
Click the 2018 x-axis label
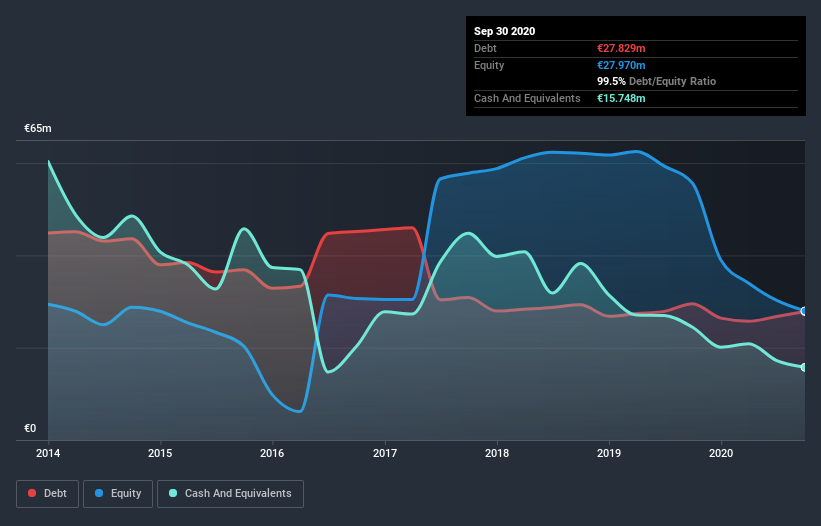(497, 453)
